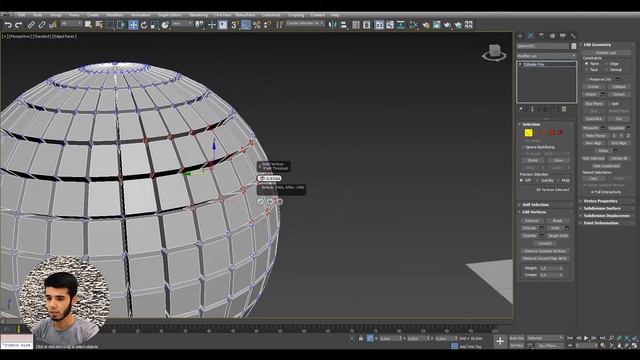Select Face constraint radio button
The height and width of the screenshot is (360, 640).
587,70
